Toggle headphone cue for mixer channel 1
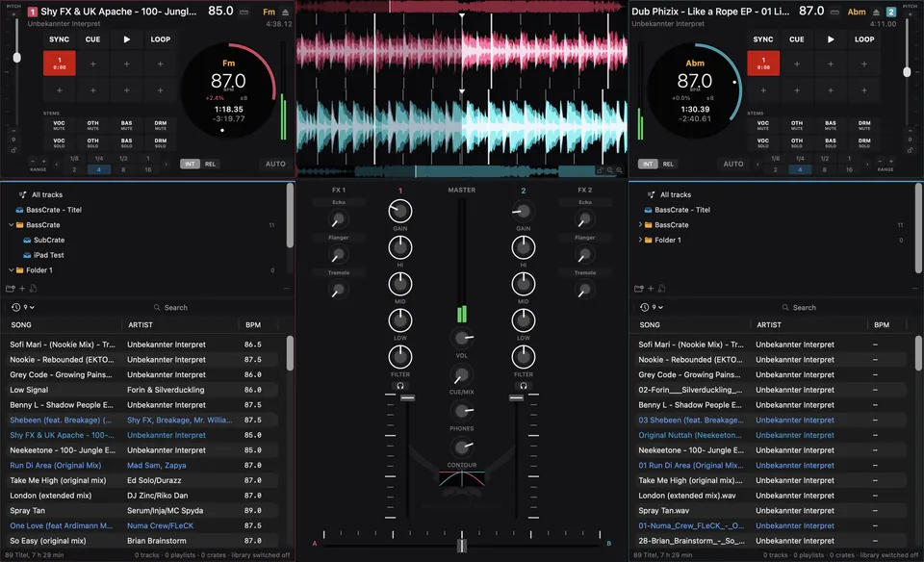 click(400, 386)
